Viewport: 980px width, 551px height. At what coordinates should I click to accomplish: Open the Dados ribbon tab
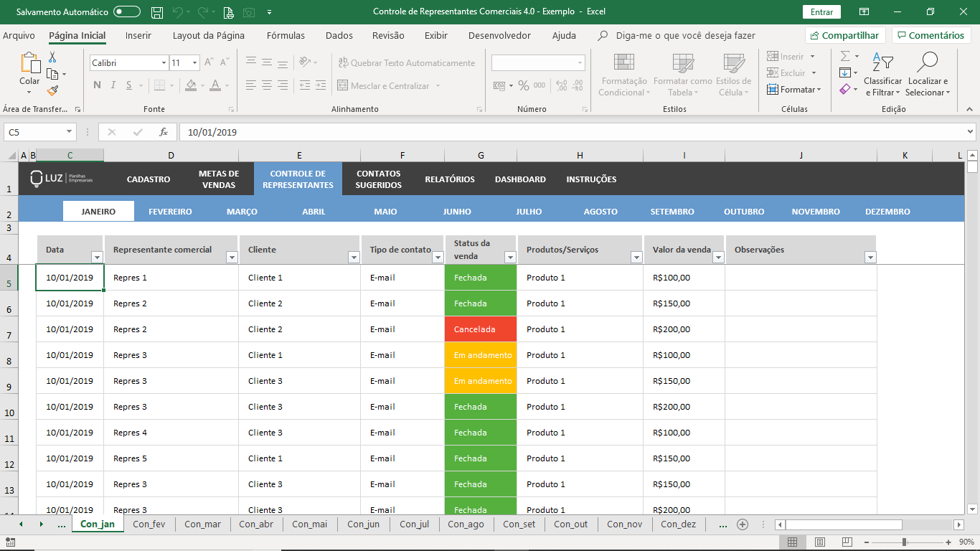pos(339,35)
